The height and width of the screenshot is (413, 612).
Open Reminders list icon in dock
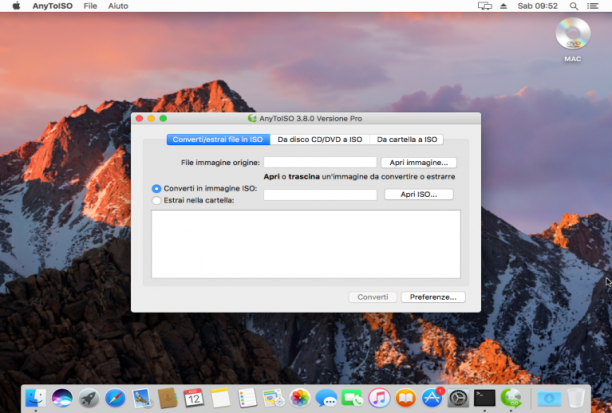[x=247, y=398]
